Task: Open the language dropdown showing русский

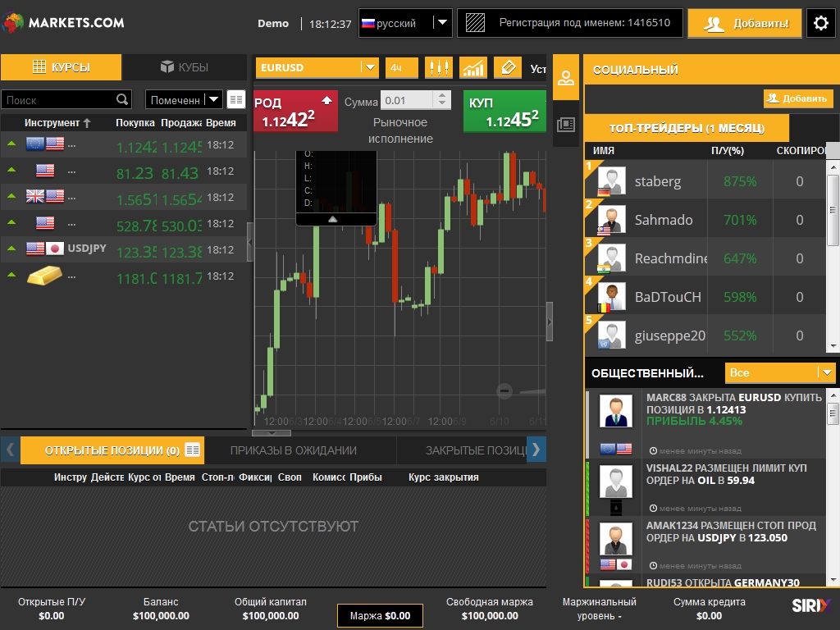Action: click(442, 23)
